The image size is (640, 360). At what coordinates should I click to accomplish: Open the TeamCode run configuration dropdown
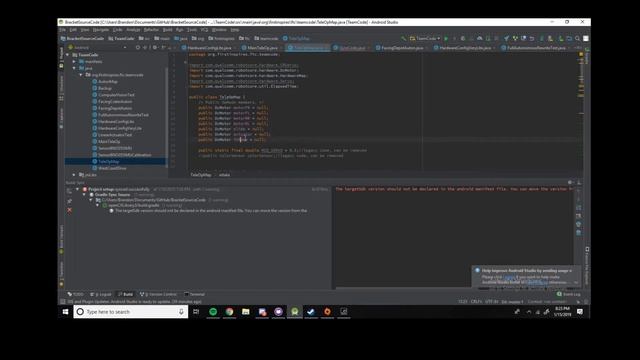425,38
